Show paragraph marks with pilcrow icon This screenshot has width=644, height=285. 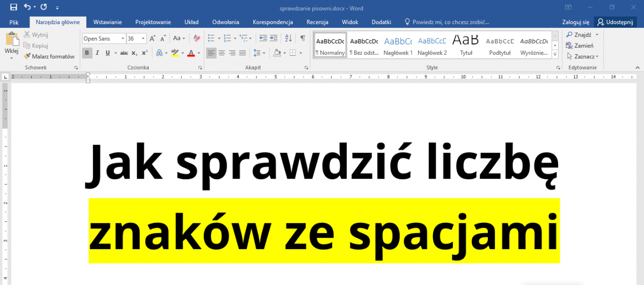(x=303, y=39)
